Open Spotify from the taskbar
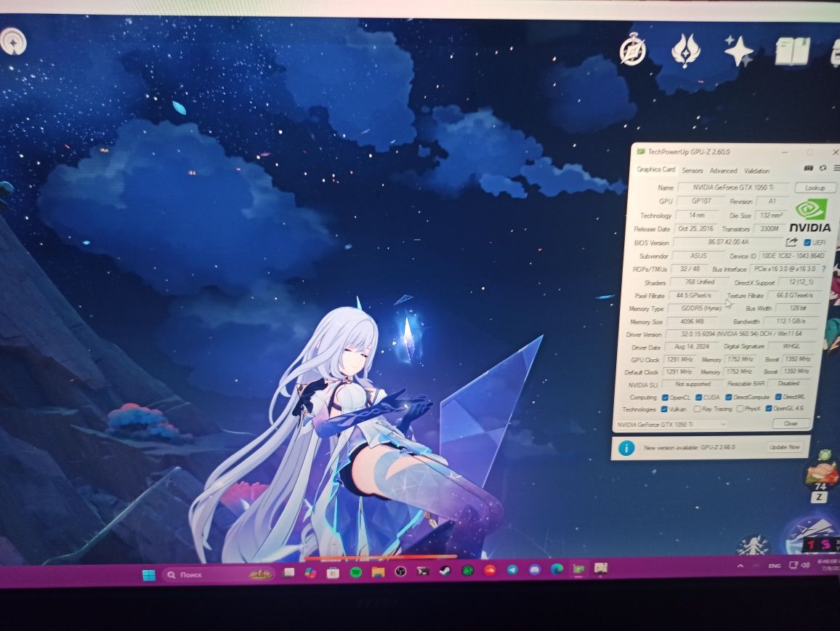The width and height of the screenshot is (840, 631). [x=355, y=573]
